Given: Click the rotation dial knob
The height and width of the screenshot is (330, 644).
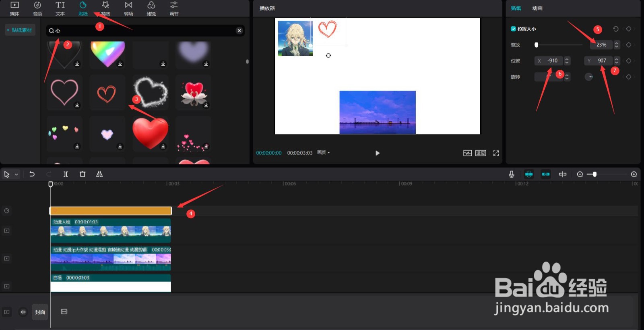Looking at the screenshot, I should point(589,77).
